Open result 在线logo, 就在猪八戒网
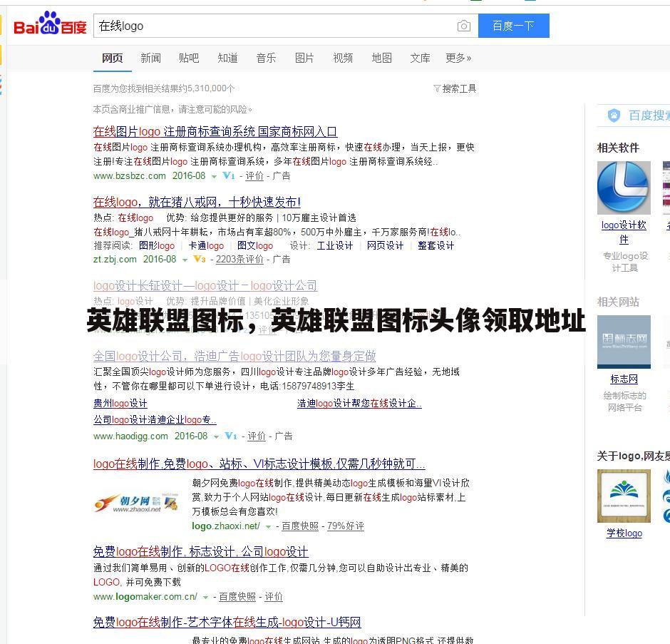The height and width of the screenshot is (644, 670). pos(197,202)
